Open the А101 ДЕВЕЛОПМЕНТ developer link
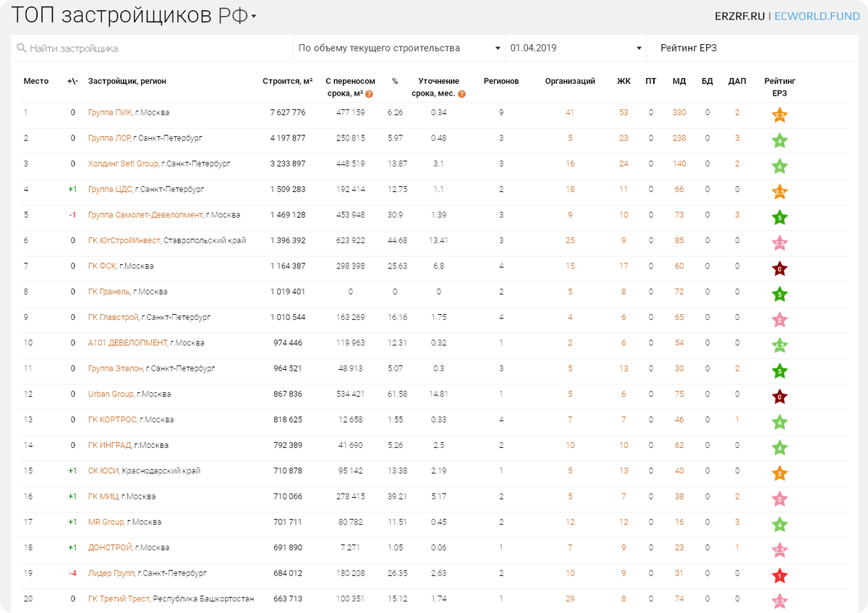 [x=127, y=343]
